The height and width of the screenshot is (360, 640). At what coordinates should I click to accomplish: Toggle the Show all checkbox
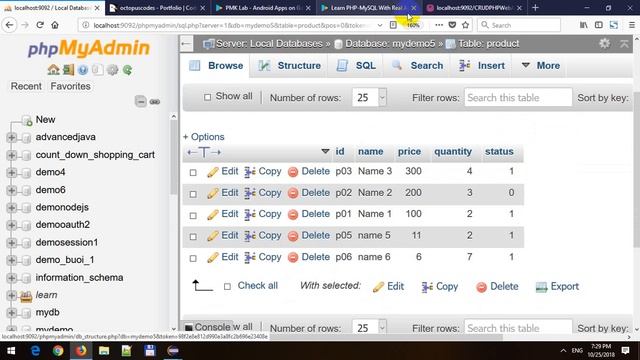point(207,97)
